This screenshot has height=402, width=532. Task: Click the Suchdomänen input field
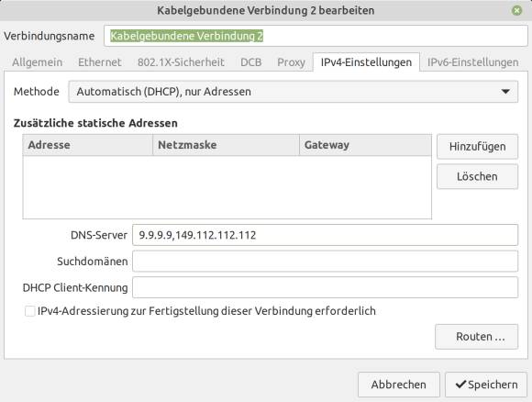click(x=325, y=261)
